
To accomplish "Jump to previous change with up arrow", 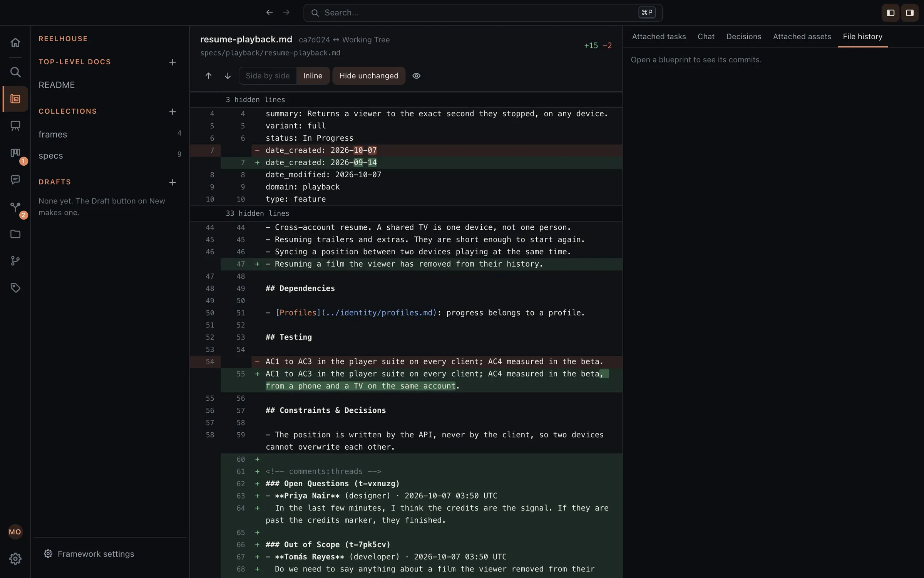I will (x=208, y=76).
